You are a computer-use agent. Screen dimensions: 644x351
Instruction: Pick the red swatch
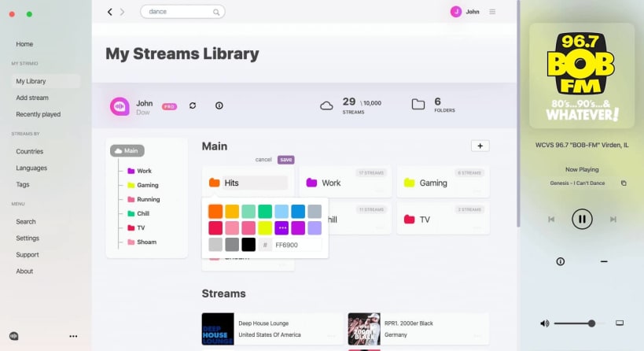click(x=215, y=227)
